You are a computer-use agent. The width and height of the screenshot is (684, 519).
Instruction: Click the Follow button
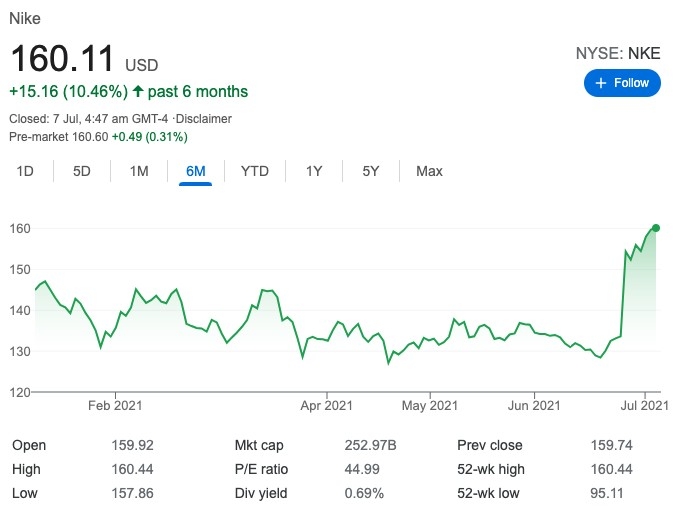pyautogui.click(x=622, y=83)
